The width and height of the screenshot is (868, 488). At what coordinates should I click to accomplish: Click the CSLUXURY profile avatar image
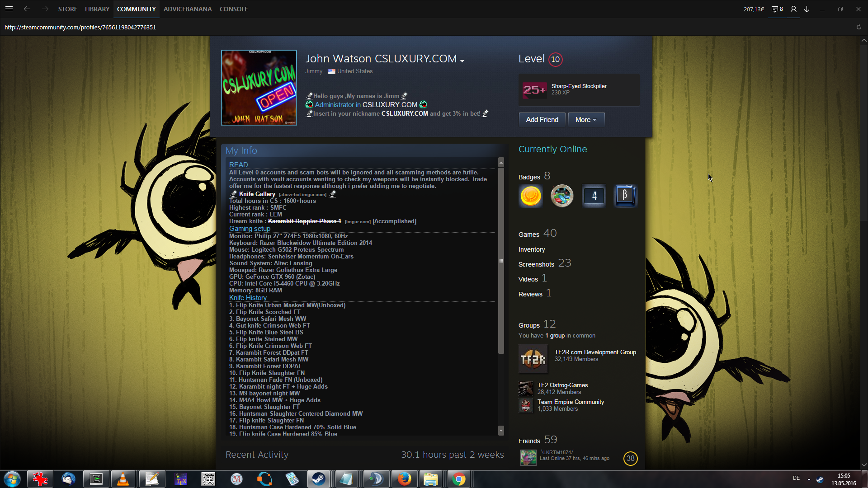[259, 88]
